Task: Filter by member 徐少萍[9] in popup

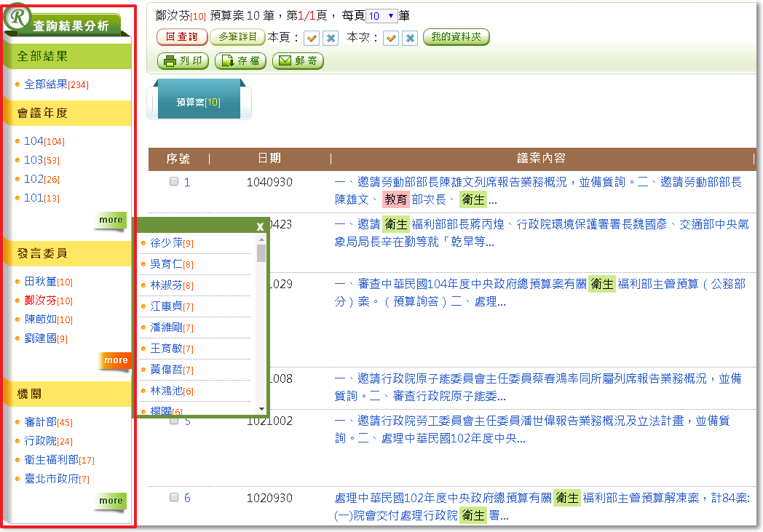Action: pyautogui.click(x=166, y=243)
